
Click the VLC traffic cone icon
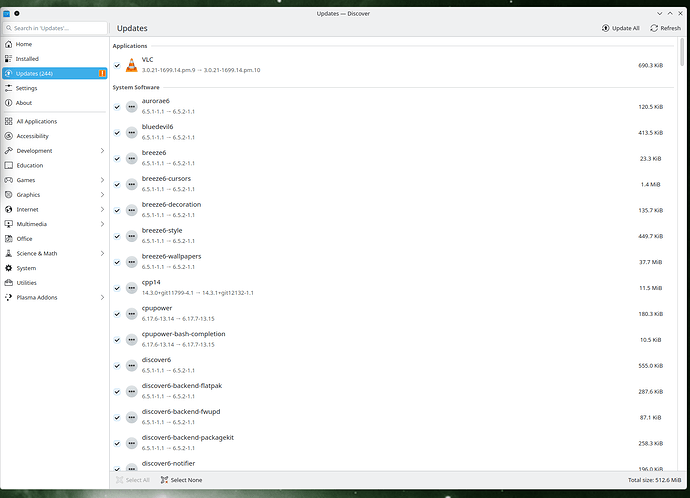tap(131, 65)
